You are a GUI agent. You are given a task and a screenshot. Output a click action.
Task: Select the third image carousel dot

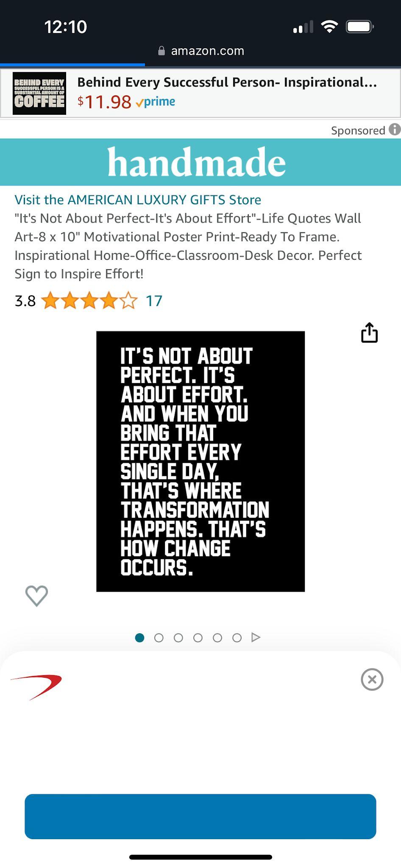point(178,637)
